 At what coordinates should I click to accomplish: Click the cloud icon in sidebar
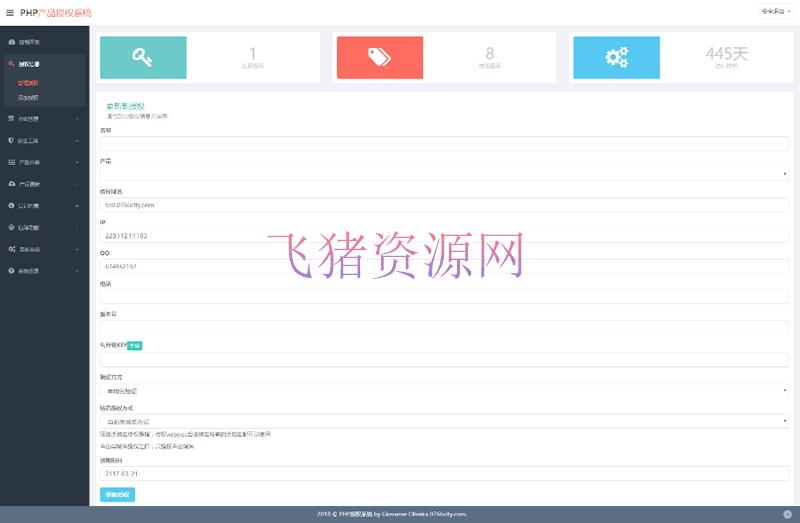11,184
